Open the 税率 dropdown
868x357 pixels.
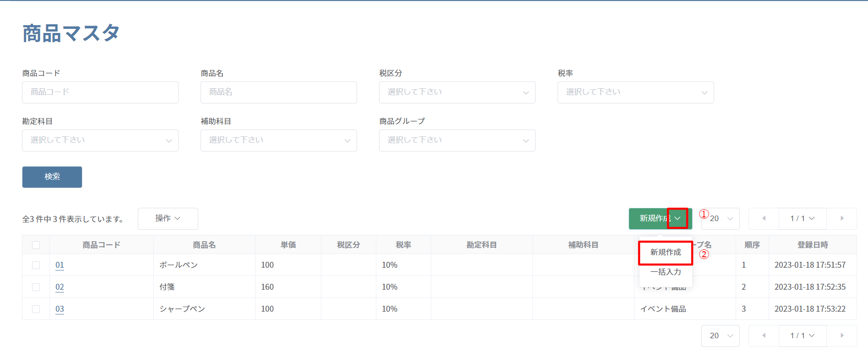click(636, 92)
